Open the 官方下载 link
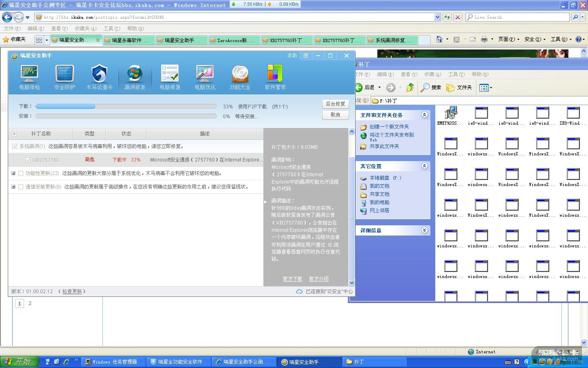Viewport: 588px width, 368px height. coord(292,279)
